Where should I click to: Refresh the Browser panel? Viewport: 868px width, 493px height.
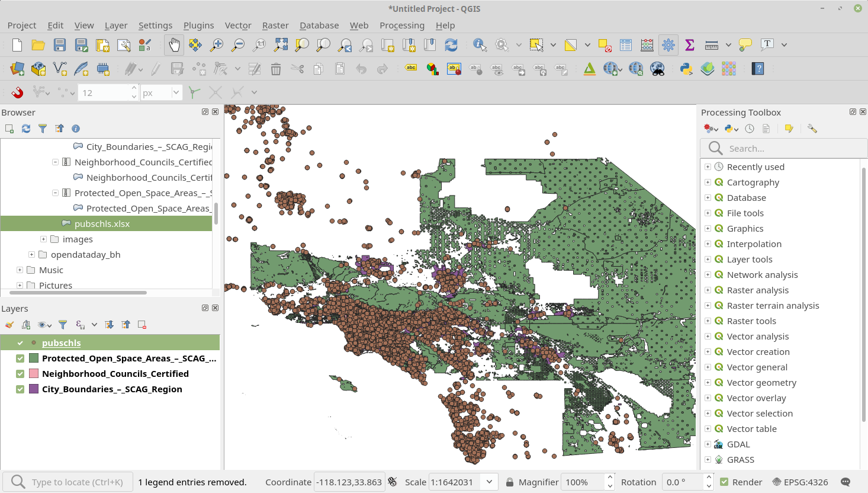(26, 129)
